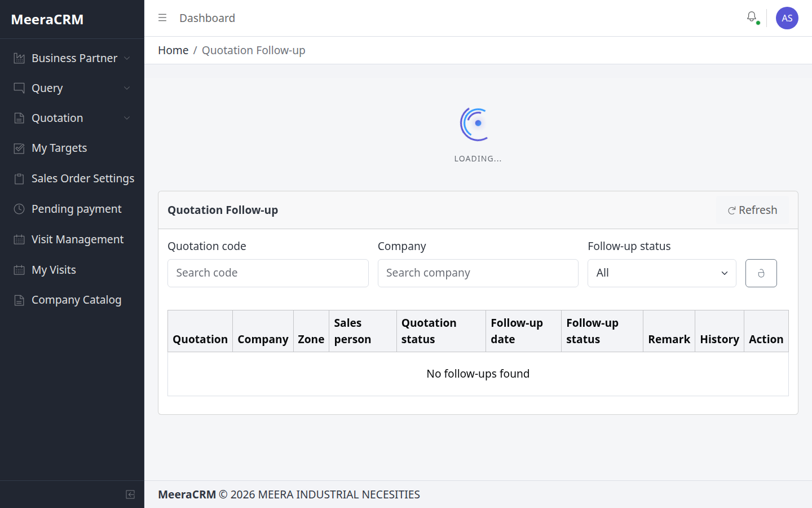Image resolution: width=812 pixels, height=508 pixels.
Task: Click the Pending payment clock icon
Action: click(x=19, y=209)
